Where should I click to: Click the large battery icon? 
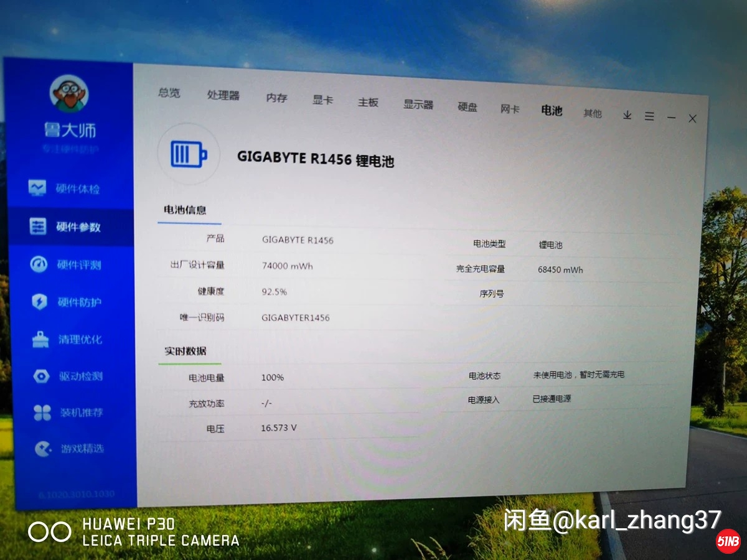click(189, 154)
